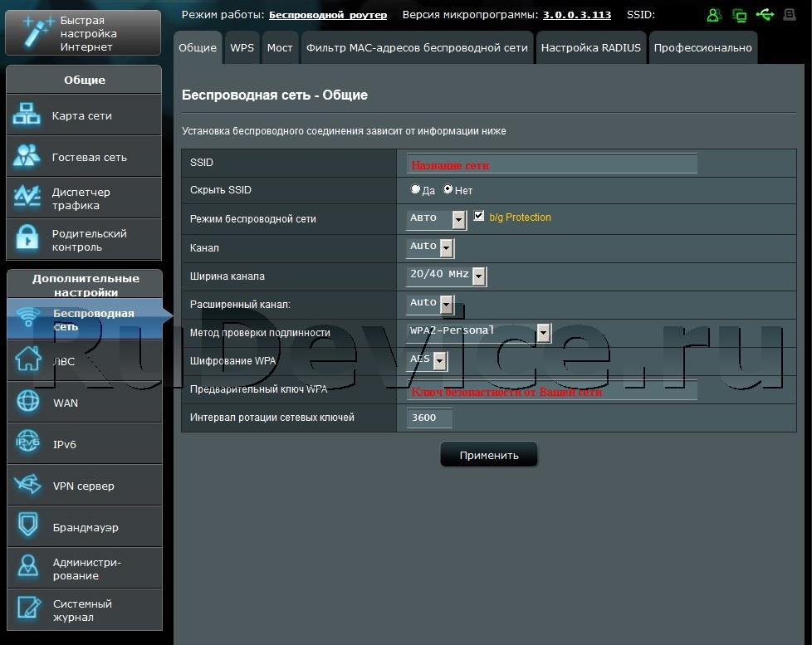
Task: Click the IPv6 globe icon
Action: (x=28, y=442)
